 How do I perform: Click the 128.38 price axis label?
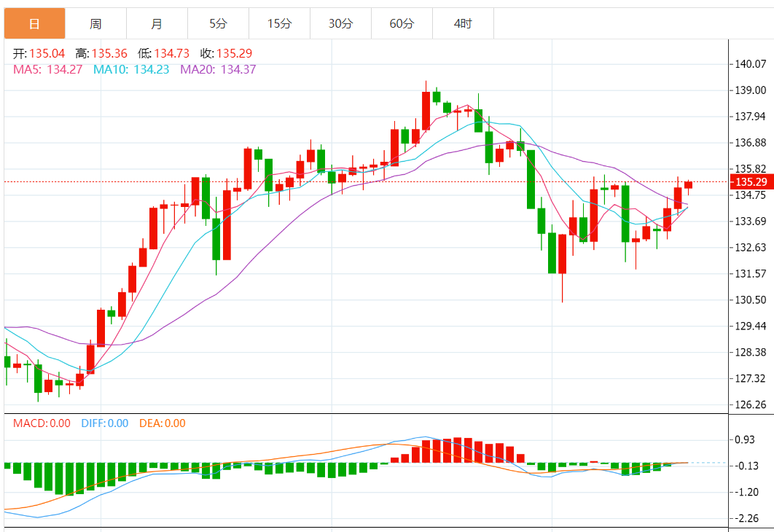pos(750,353)
